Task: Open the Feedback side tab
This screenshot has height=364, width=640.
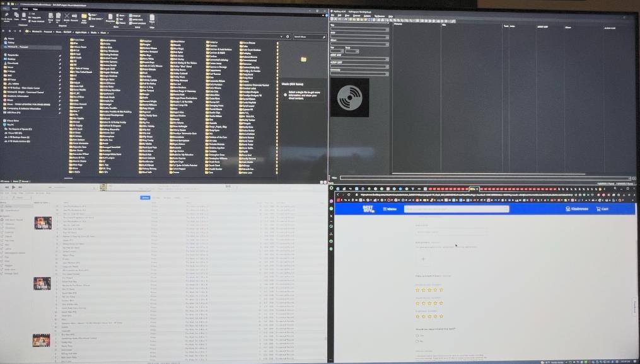Action: [634, 305]
